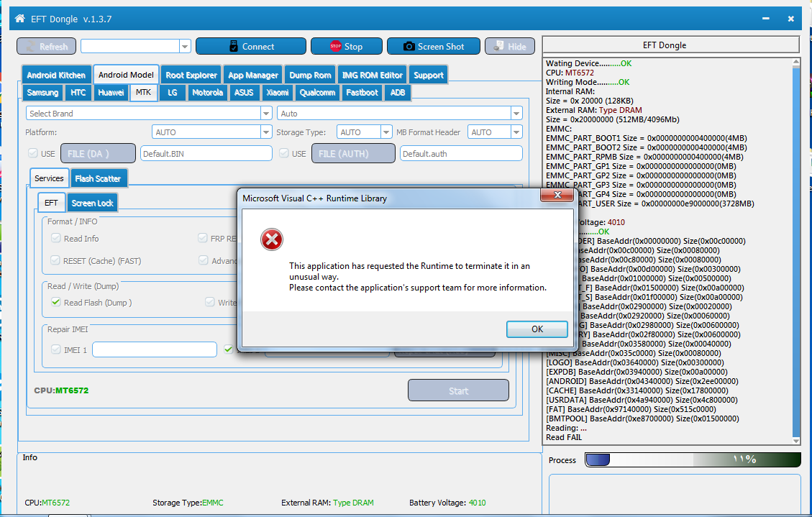Click the Default.auth file field
This screenshot has height=517, width=812.
[461, 153]
